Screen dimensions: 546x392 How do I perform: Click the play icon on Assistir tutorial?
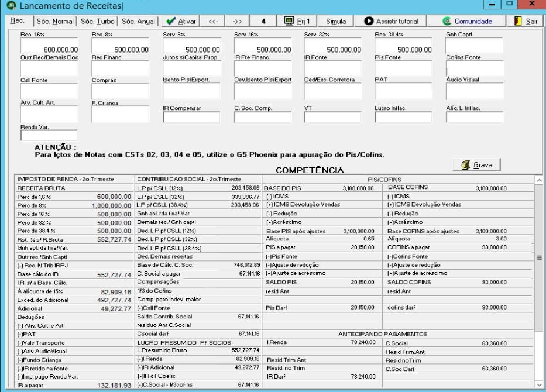point(369,21)
